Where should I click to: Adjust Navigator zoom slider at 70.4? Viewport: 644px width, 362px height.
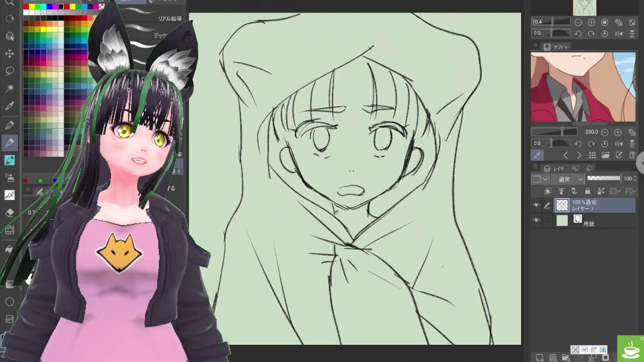click(551, 22)
